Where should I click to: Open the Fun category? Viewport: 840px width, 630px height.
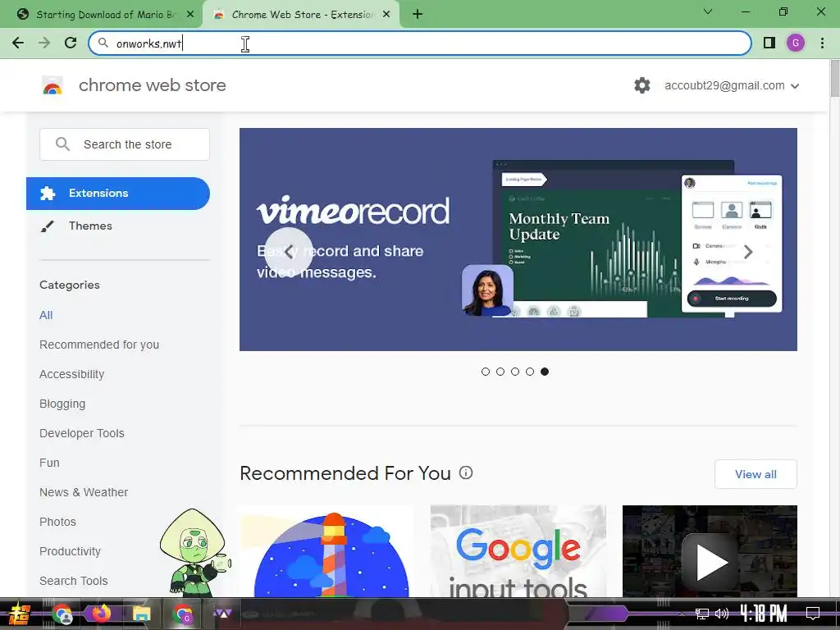(49, 463)
